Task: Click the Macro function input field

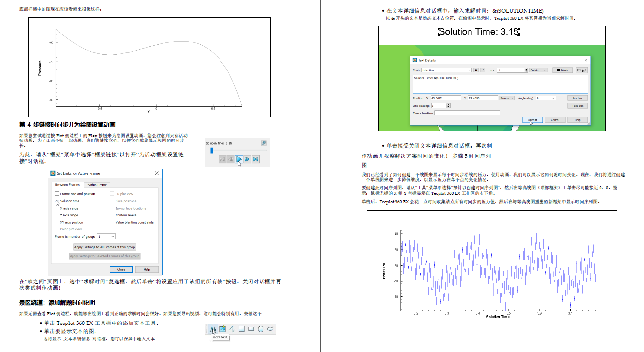Action: tap(467, 113)
